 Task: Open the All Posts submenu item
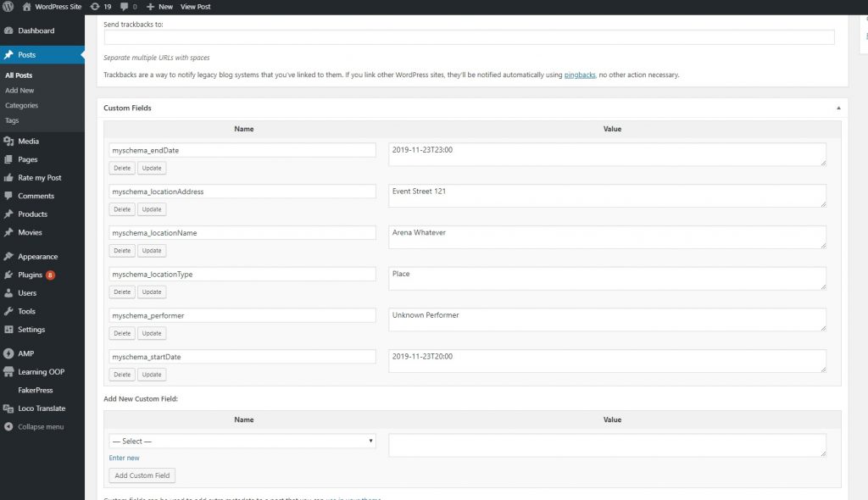point(19,75)
